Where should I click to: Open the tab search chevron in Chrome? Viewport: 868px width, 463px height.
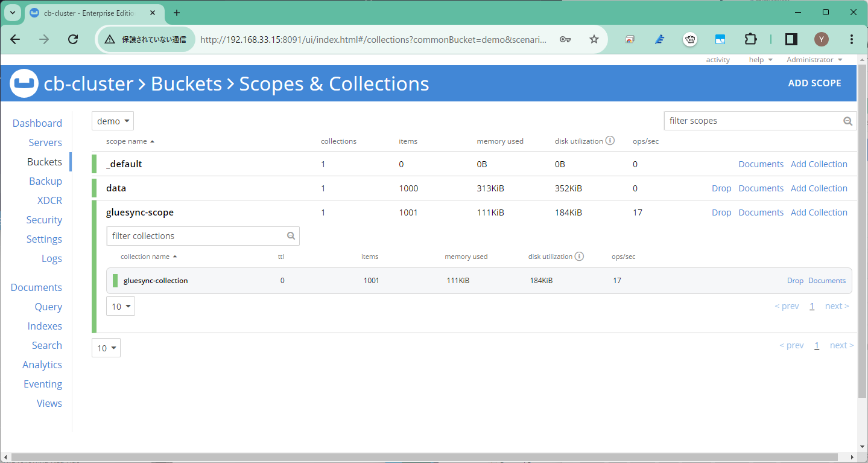[12, 13]
